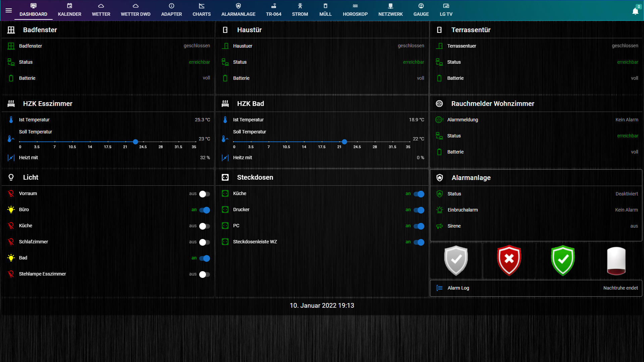Turn off the Bad light switch
Screen dimensions: 644x362
tap(204, 258)
